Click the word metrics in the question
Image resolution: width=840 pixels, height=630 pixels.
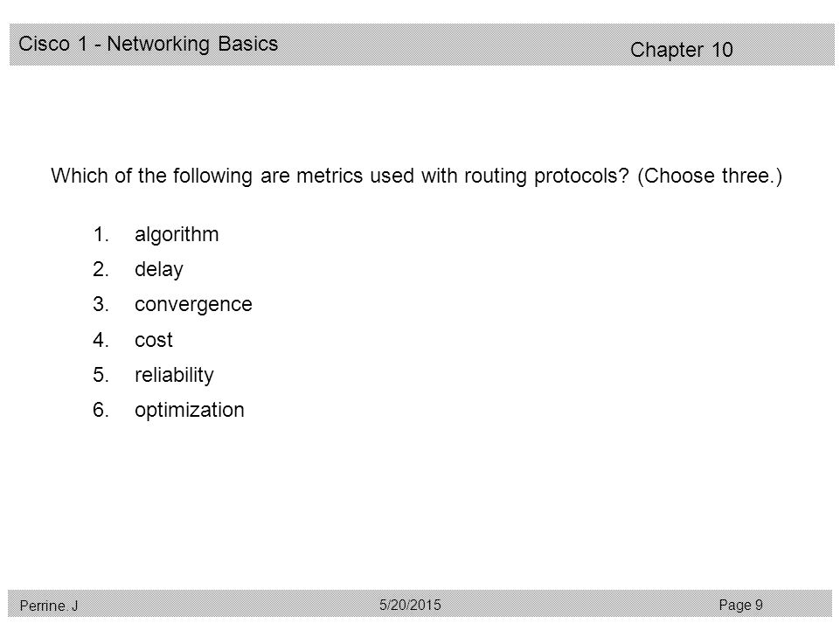(330, 177)
